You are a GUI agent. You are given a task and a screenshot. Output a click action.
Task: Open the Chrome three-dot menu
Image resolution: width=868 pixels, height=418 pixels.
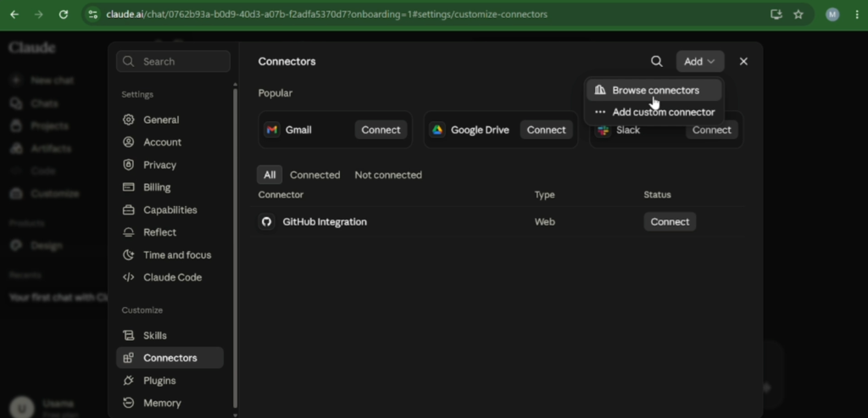pos(857,14)
